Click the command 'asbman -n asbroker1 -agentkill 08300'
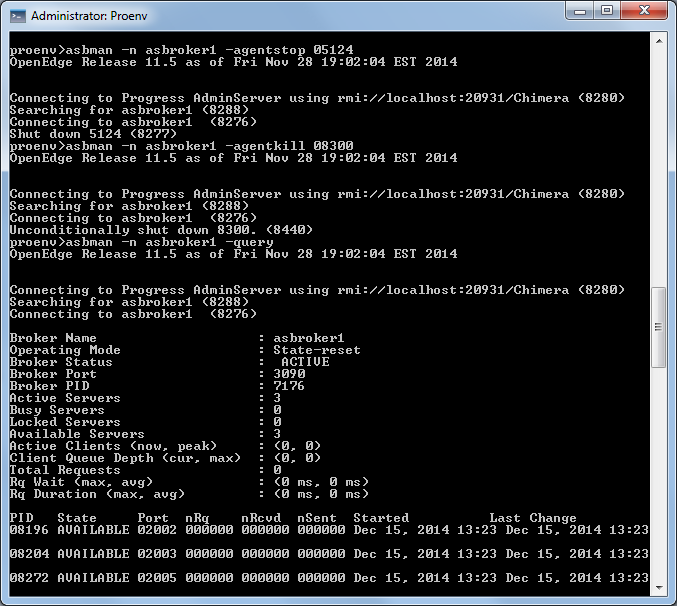 [209, 146]
